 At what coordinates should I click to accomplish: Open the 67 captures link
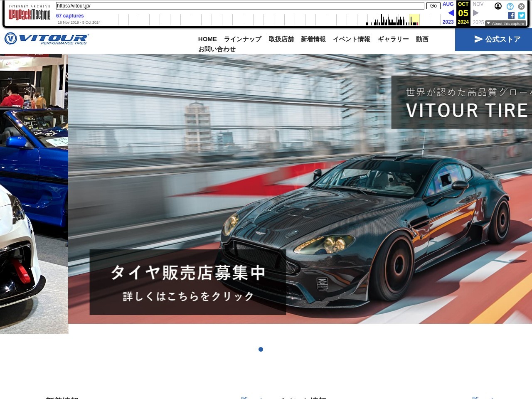coord(70,16)
